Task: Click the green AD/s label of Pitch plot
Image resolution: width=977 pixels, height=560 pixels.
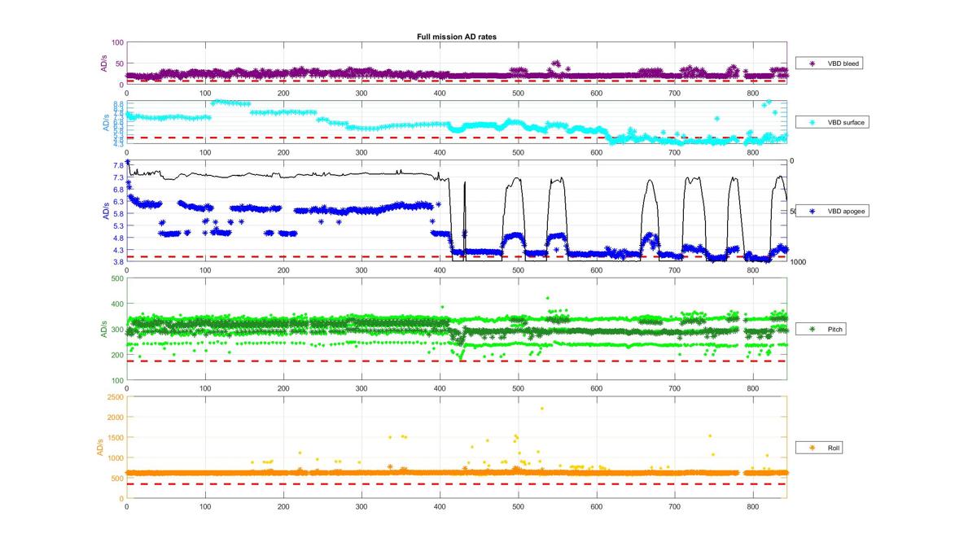Action: pos(104,330)
